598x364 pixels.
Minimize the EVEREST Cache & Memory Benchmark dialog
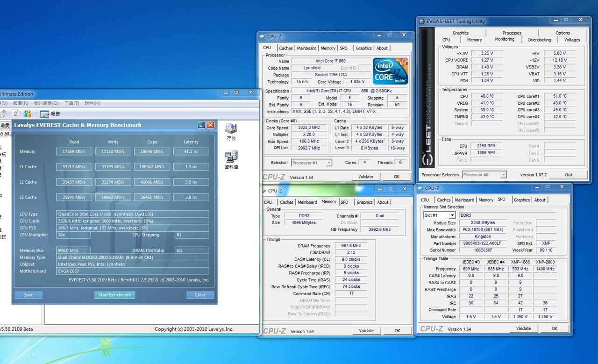(201, 125)
